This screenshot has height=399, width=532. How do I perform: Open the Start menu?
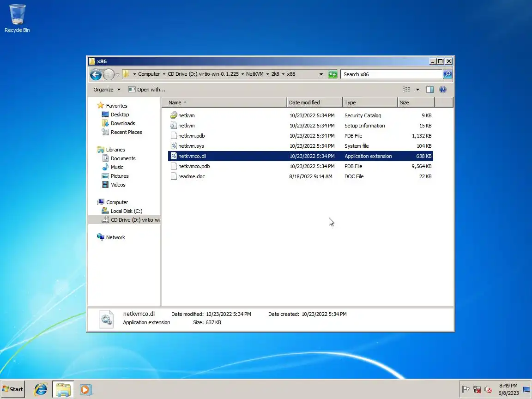12,389
